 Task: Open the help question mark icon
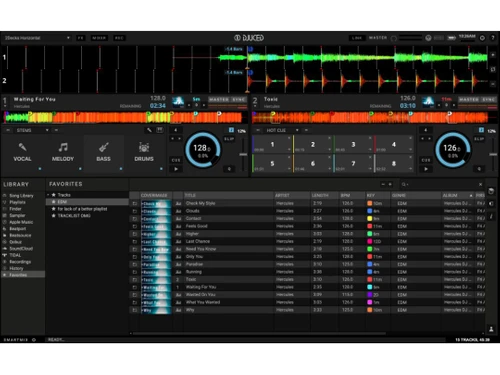point(493,38)
